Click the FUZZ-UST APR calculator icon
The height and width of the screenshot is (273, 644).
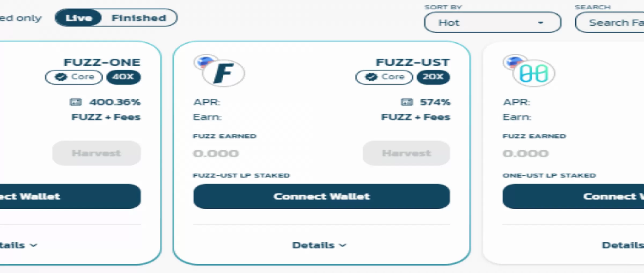pos(407,102)
